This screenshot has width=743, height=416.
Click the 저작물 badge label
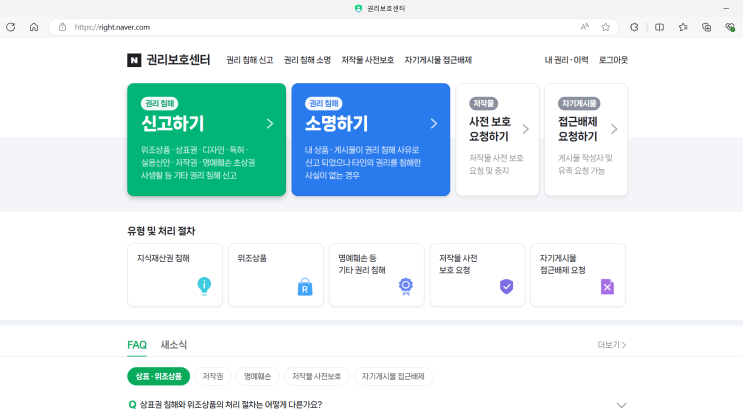[x=483, y=103]
